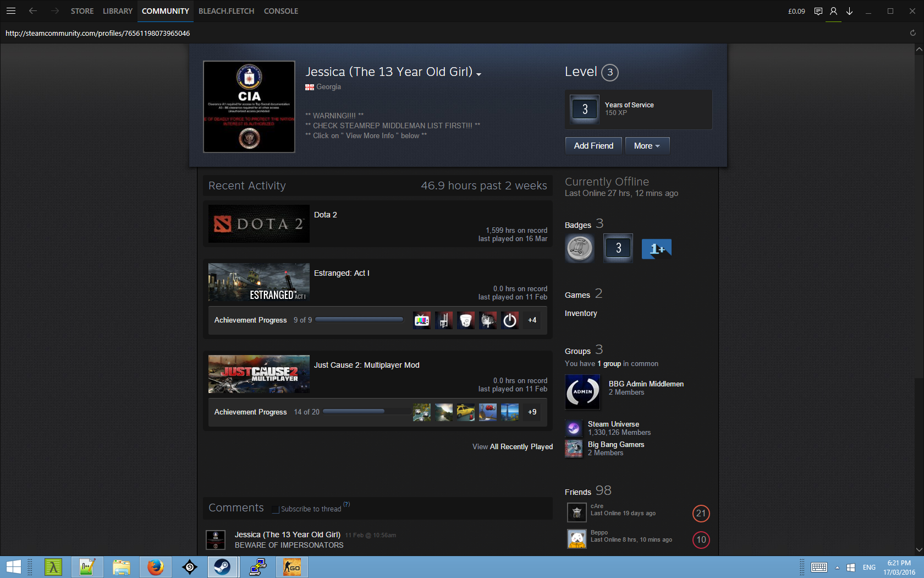This screenshot has width=924, height=578.
Task: Open the More dropdown button
Action: [647, 146]
